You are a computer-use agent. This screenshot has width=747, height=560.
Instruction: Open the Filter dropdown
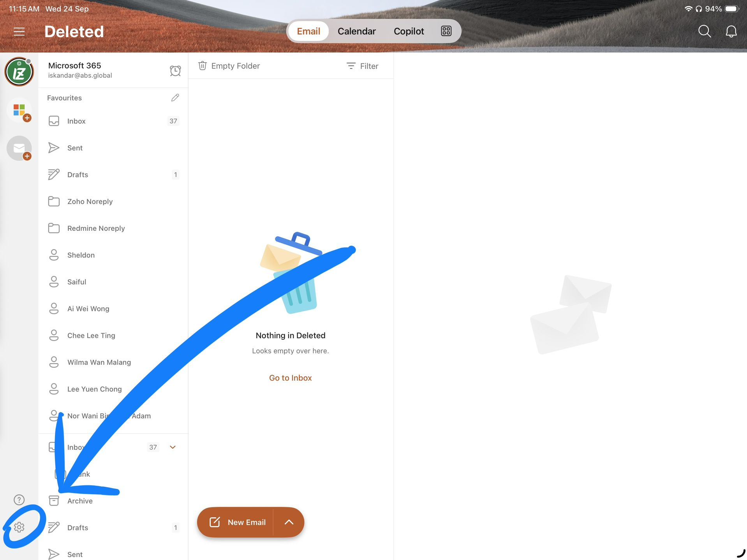click(362, 66)
